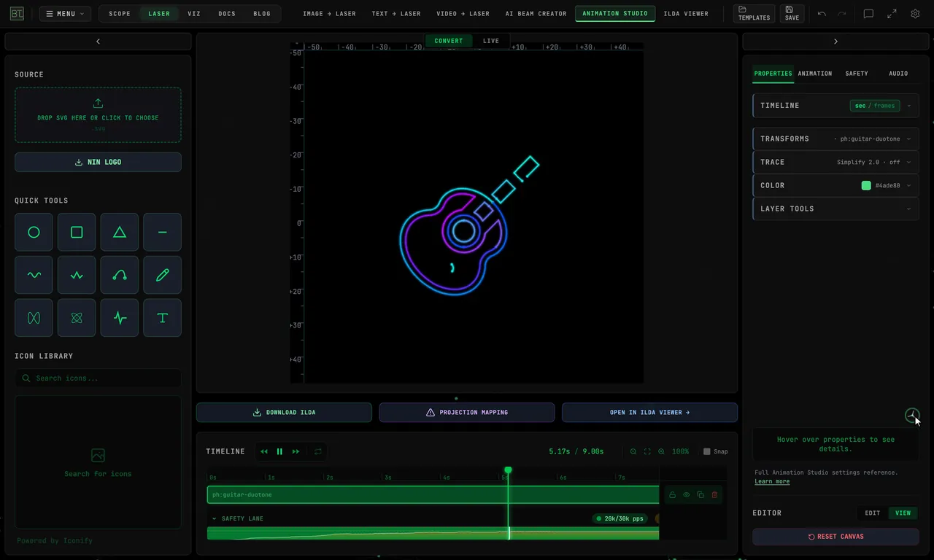Enter fullscreen with the expand arrows icon
The height and width of the screenshot is (560, 934).
(892, 14)
